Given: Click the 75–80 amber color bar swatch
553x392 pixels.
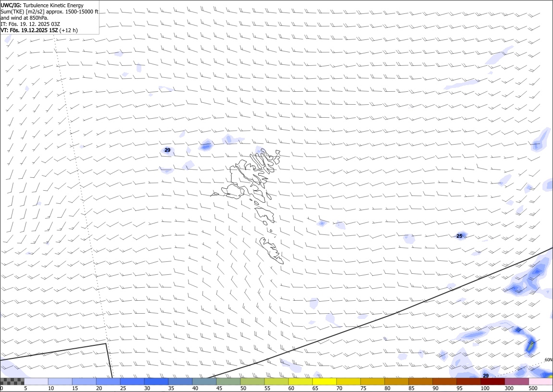Looking at the screenshot, I should (x=372, y=381).
